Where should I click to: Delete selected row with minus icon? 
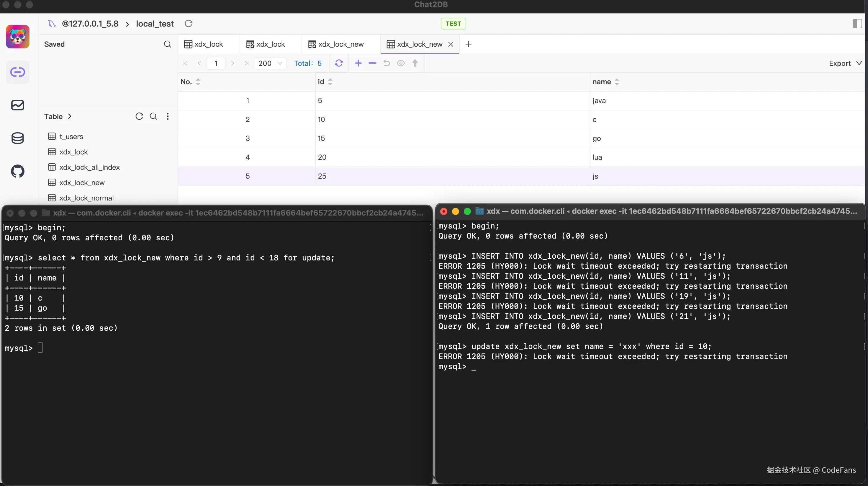point(372,63)
